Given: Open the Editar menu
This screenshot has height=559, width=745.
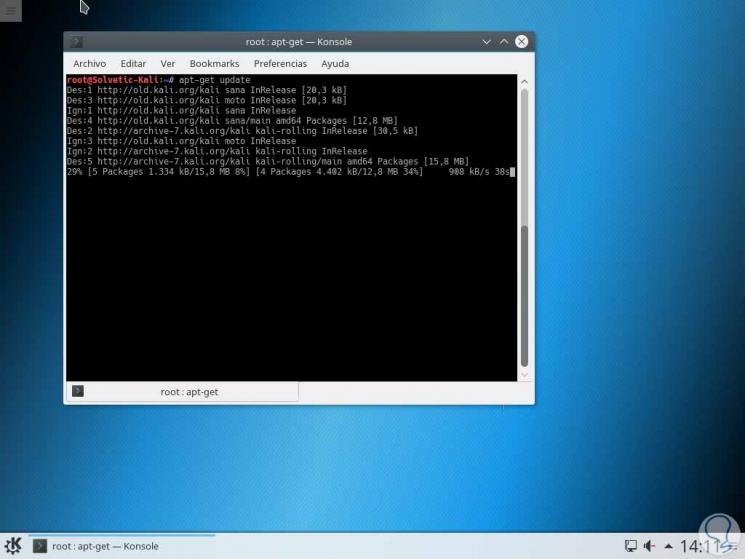Looking at the screenshot, I should tap(133, 64).
